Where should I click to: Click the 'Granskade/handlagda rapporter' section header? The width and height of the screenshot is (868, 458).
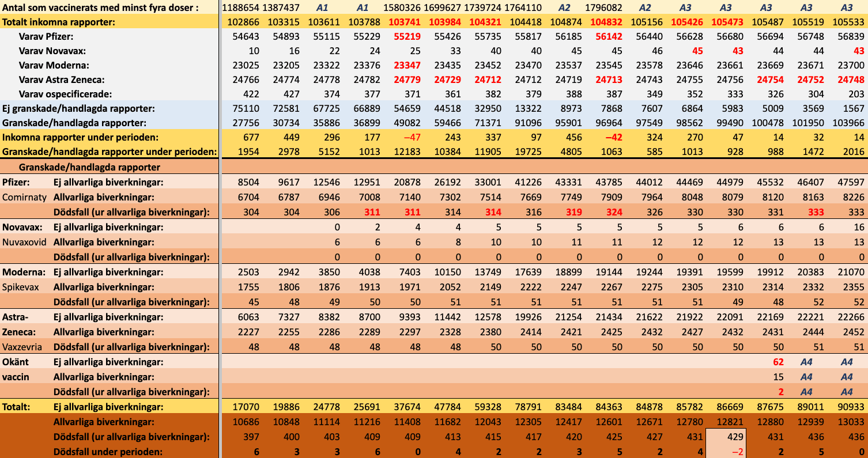(x=89, y=167)
